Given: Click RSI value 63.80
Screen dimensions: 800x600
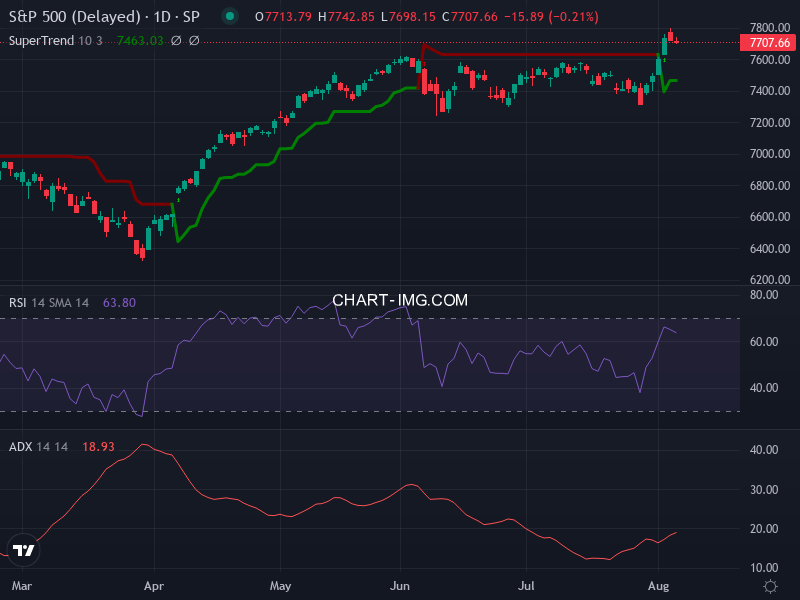Looking at the screenshot, I should pos(119,303).
